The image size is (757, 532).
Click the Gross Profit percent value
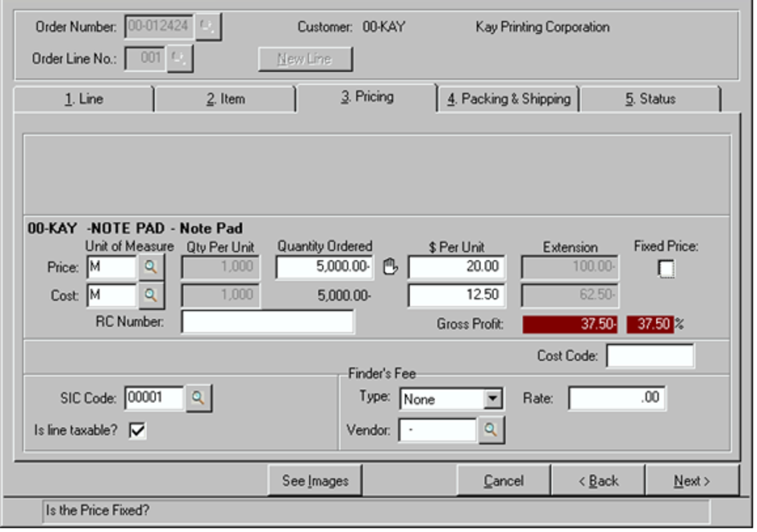tap(650, 324)
